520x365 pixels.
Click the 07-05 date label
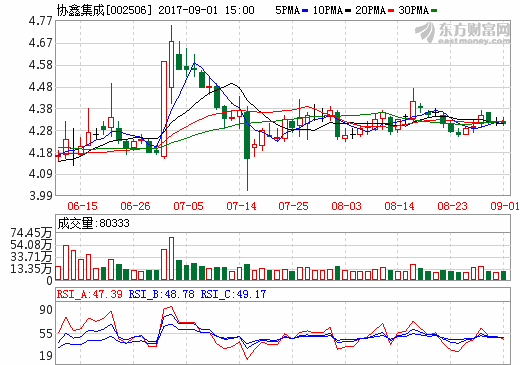[x=188, y=206]
